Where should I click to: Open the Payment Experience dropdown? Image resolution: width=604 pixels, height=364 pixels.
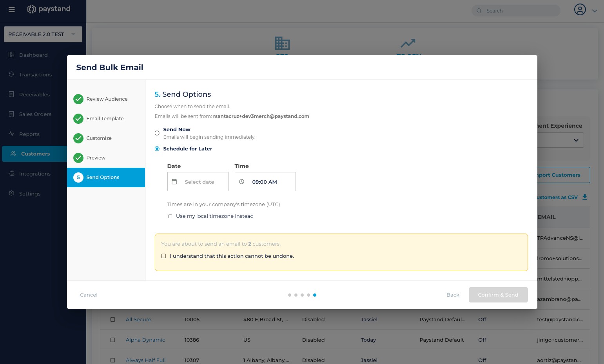pos(560,140)
